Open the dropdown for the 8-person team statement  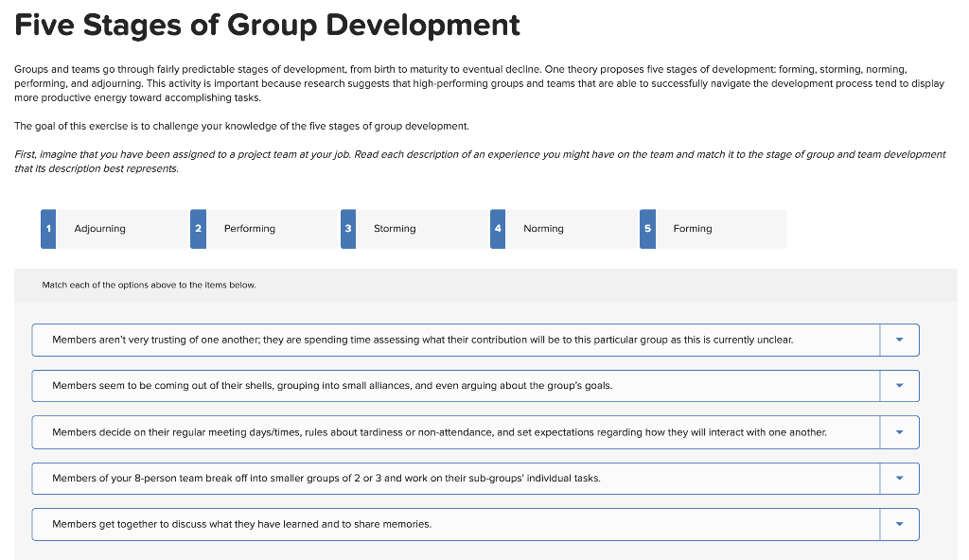click(899, 478)
